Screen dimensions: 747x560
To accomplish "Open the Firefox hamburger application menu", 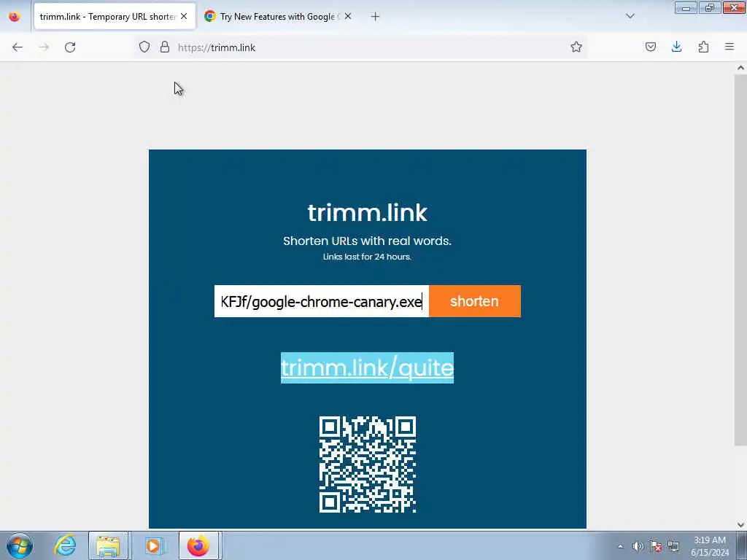I will [x=729, y=47].
